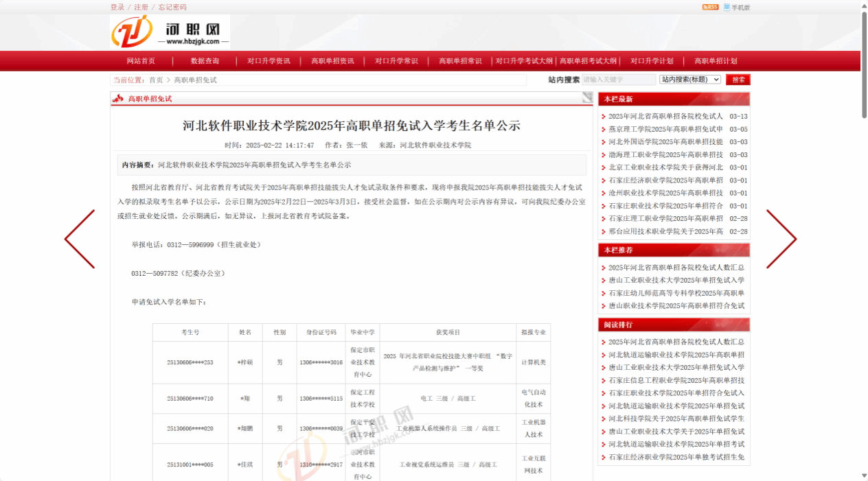This screenshot has height=481, width=868.
Task: Open 对口升学资讯 menu item
Action: (x=269, y=61)
